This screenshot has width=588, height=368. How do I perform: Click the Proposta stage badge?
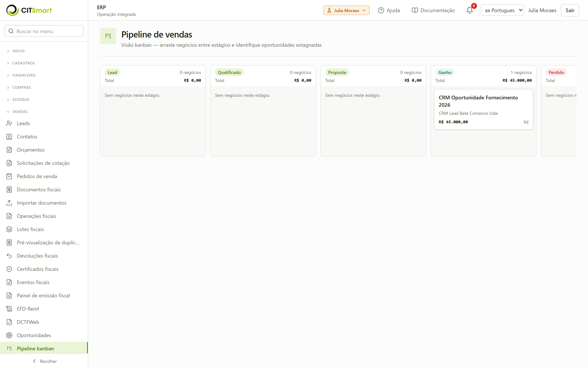(x=337, y=72)
